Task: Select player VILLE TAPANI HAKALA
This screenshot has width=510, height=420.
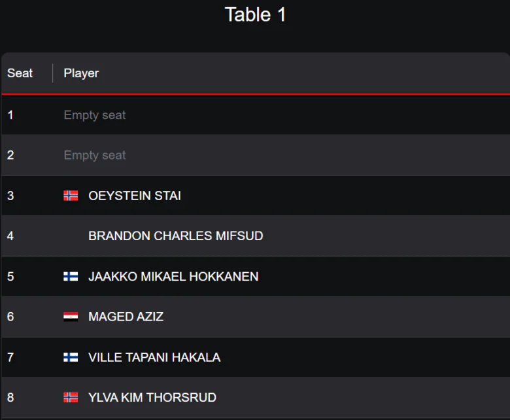Action: [x=154, y=357]
